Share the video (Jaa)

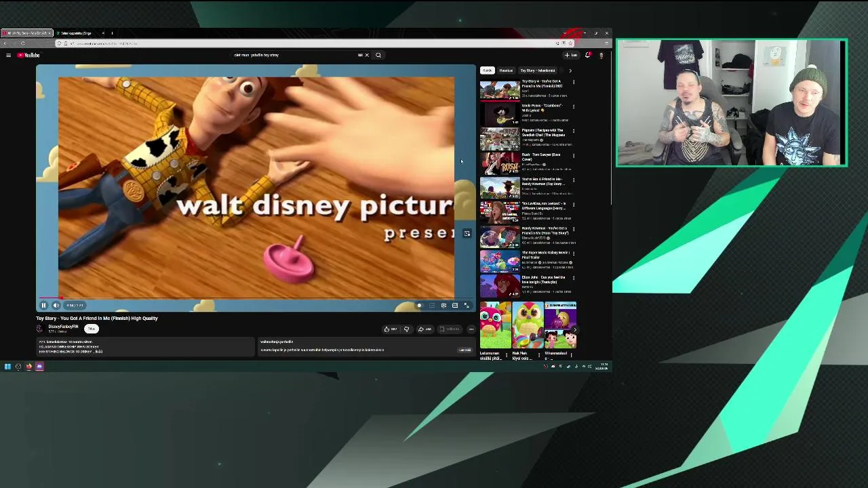tap(425, 329)
